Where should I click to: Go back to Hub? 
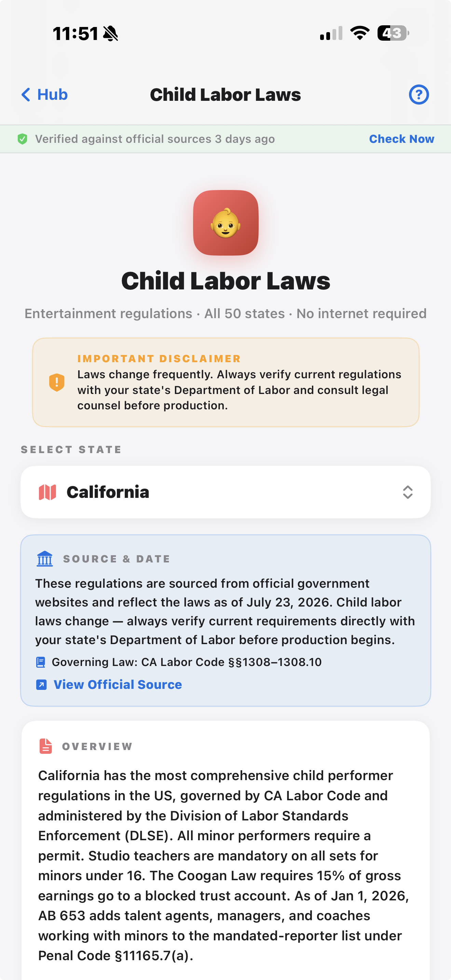(x=44, y=94)
